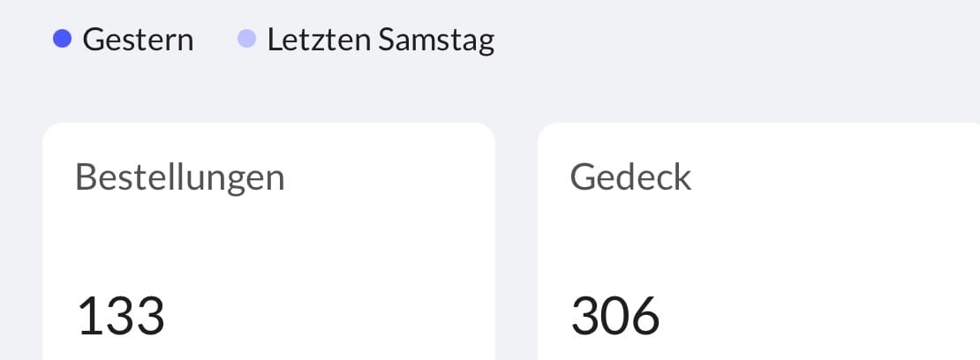Click the dark blue Gestern legend dot
980x360 pixels.
point(62,39)
